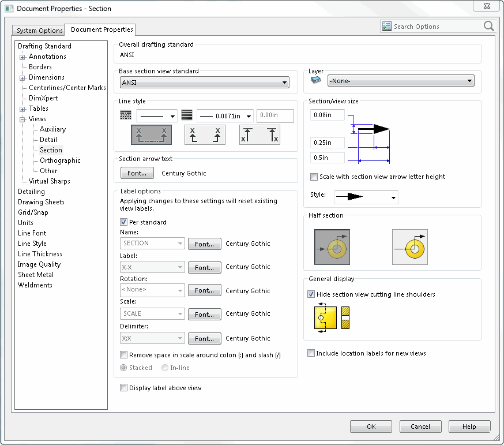
Task: Select Orthographic under Views
Action: pyautogui.click(x=60, y=160)
